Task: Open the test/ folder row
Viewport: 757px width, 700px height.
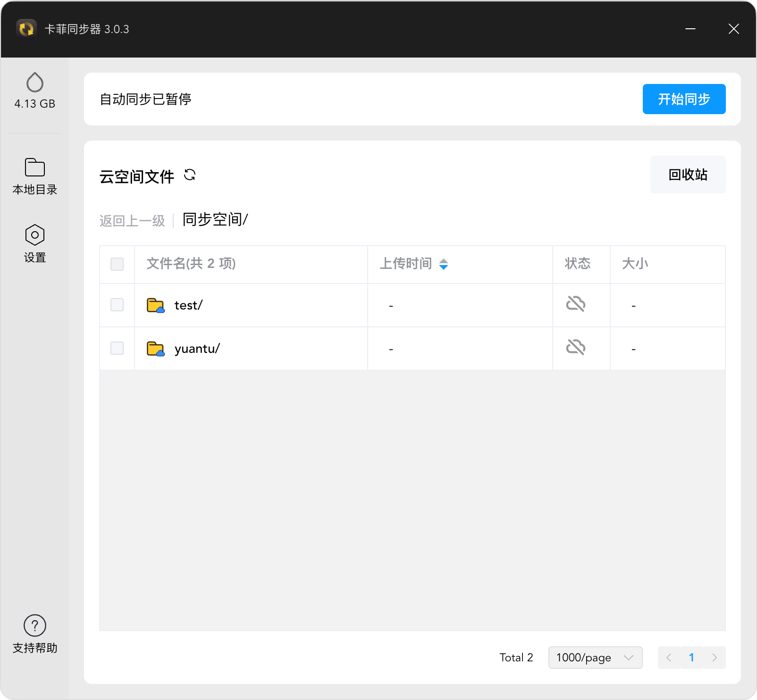Action: [412, 305]
